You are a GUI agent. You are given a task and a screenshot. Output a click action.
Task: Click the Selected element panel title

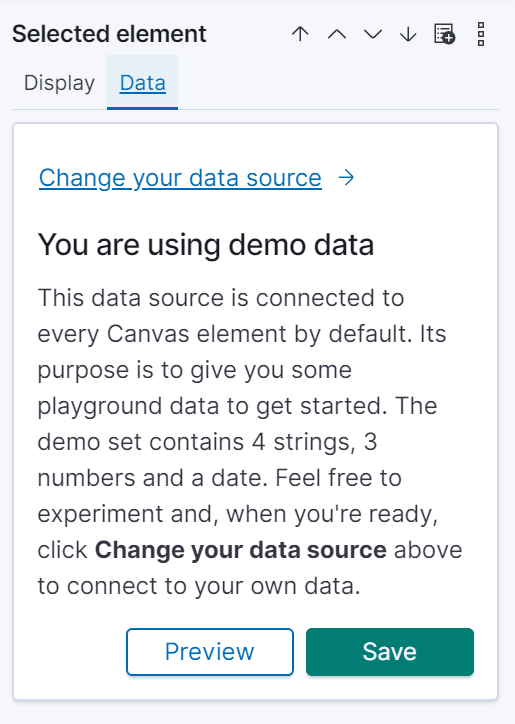pos(109,34)
